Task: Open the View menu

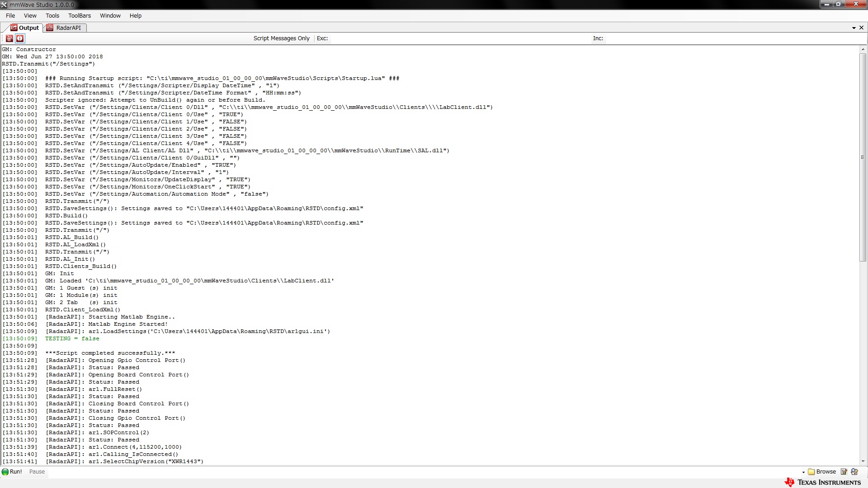Action: [30, 15]
